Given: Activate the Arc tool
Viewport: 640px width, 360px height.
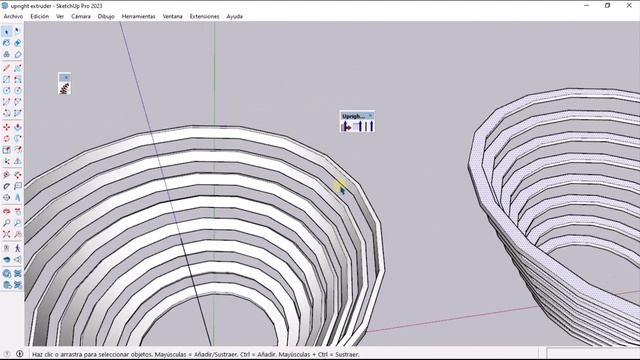Looking at the screenshot, I should 7,102.
